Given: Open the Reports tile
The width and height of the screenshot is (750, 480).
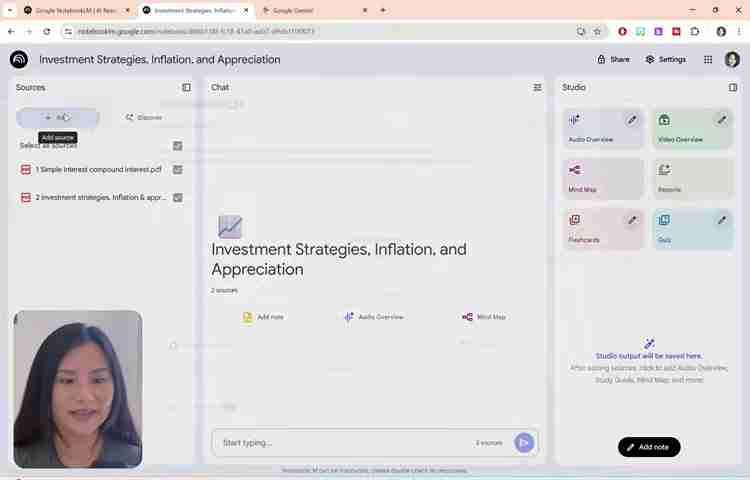Looking at the screenshot, I should click(693, 179).
